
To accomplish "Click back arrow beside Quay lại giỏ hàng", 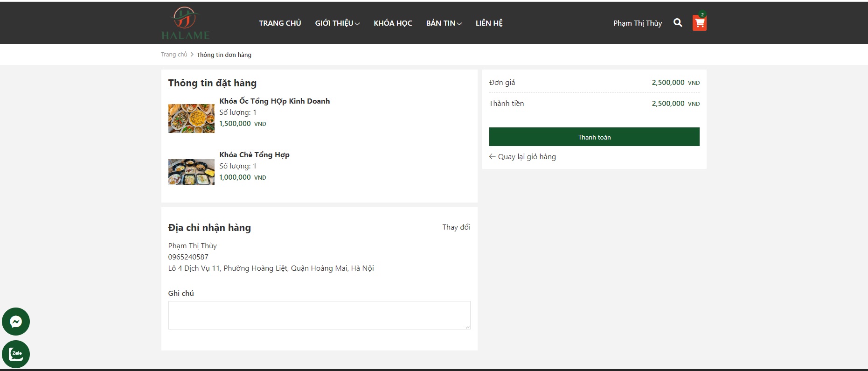I will coord(492,157).
